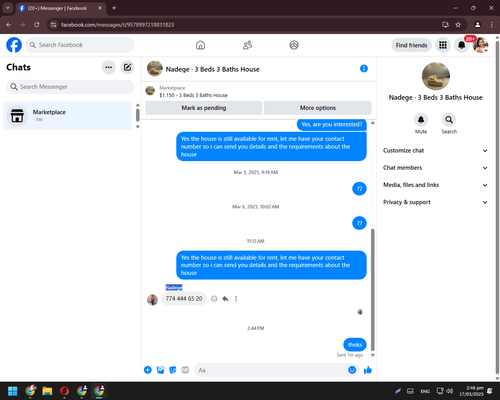Send a thumbs up like
The image size is (500, 400).
(x=368, y=370)
